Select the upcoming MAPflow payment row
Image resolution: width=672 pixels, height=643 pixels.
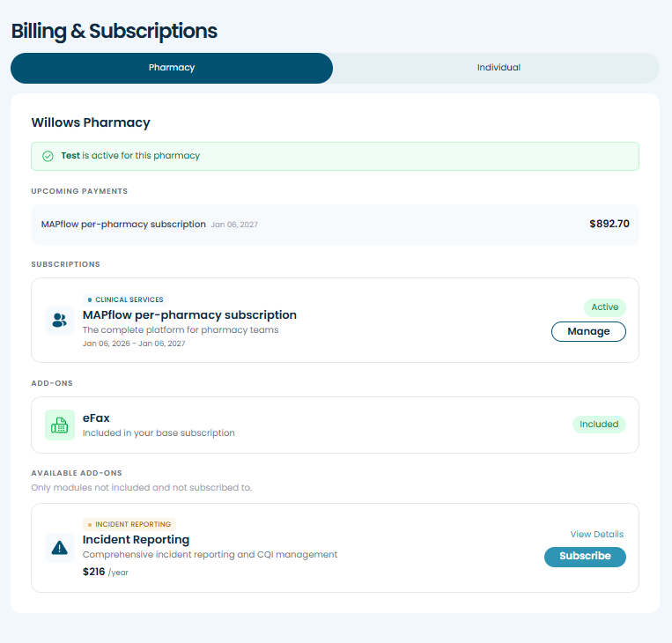[335, 225]
